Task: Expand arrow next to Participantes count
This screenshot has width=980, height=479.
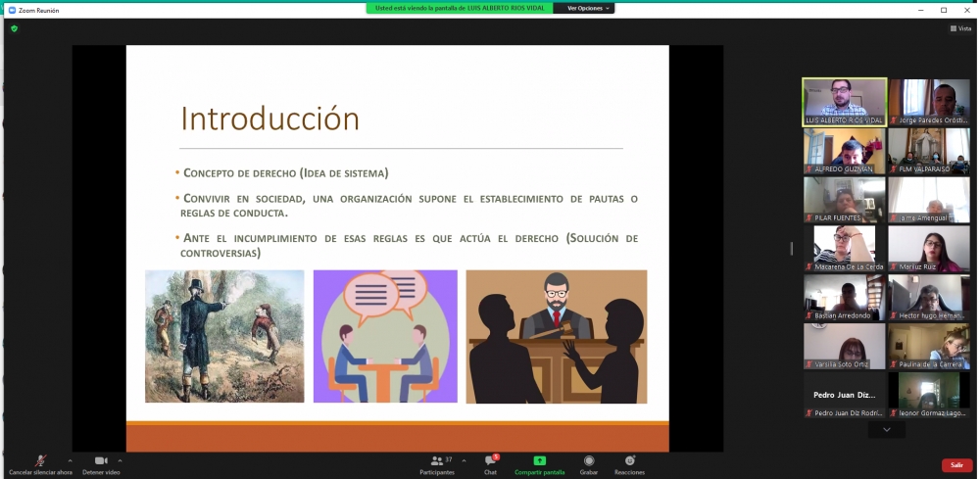Action: point(463,459)
